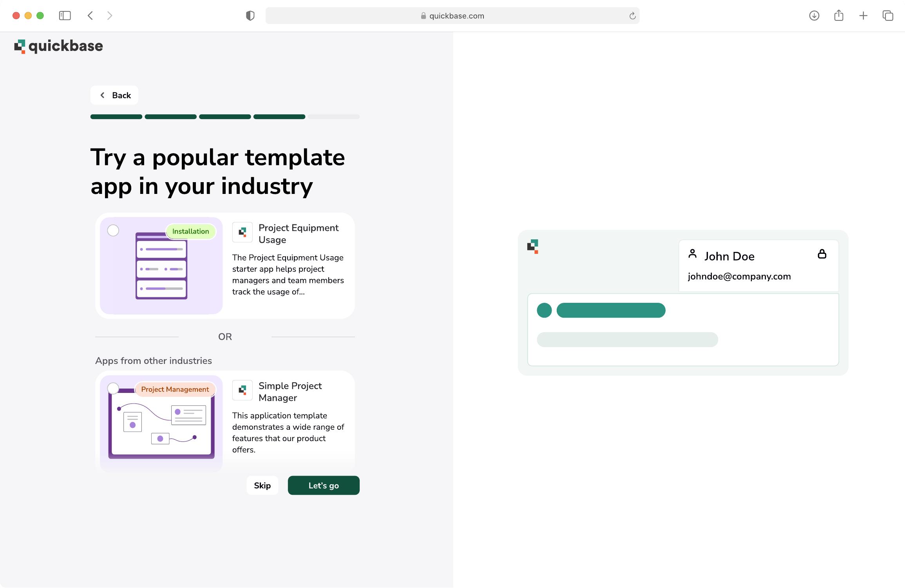
Task: Click the John Doe name text
Action: [x=729, y=256]
